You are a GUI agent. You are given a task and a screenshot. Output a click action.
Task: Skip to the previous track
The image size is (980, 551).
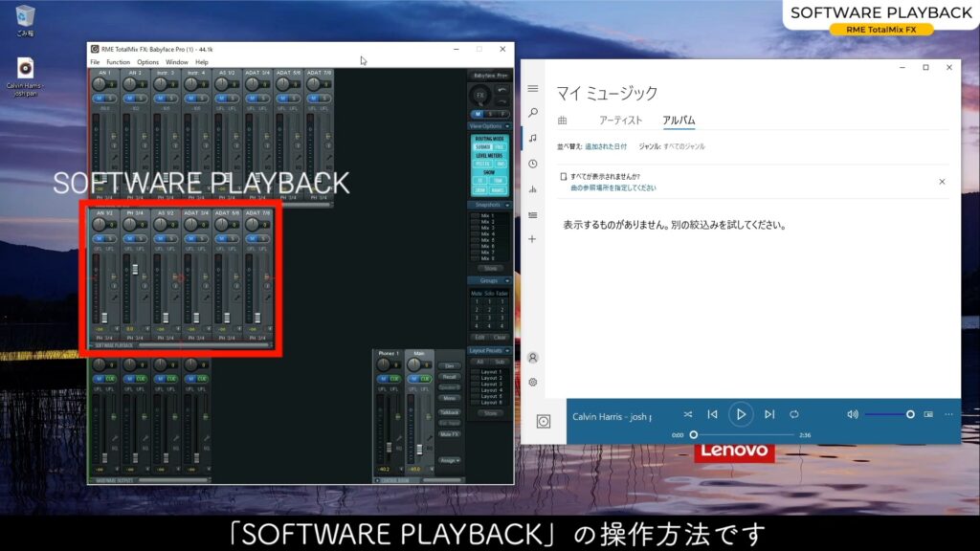712,414
